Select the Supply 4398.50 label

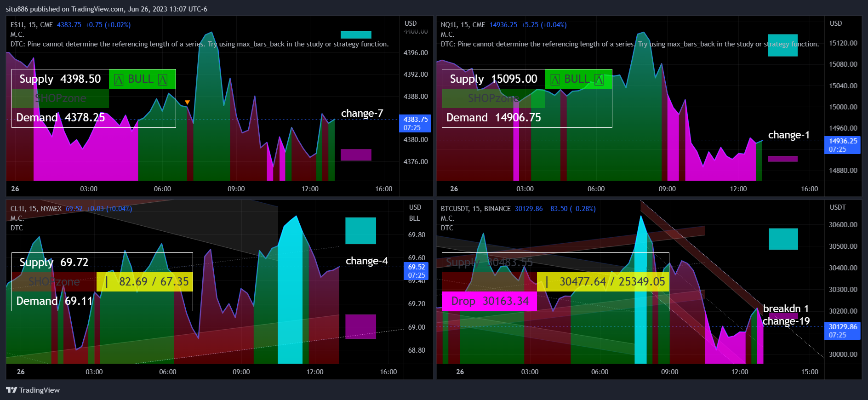pyautogui.click(x=60, y=79)
